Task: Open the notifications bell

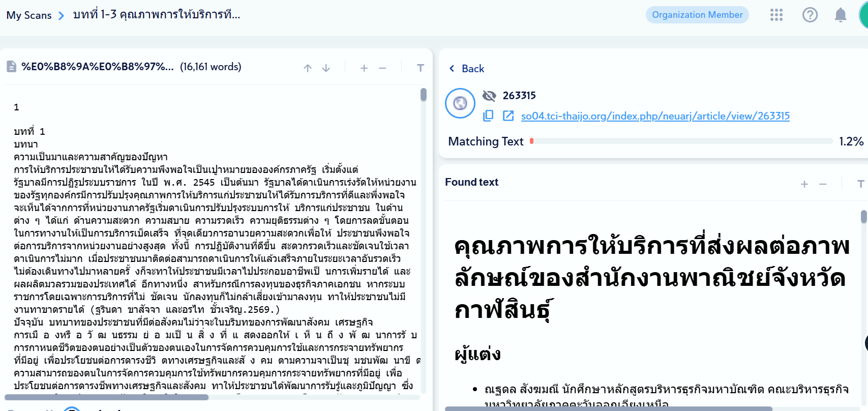Action: coord(841,15)
